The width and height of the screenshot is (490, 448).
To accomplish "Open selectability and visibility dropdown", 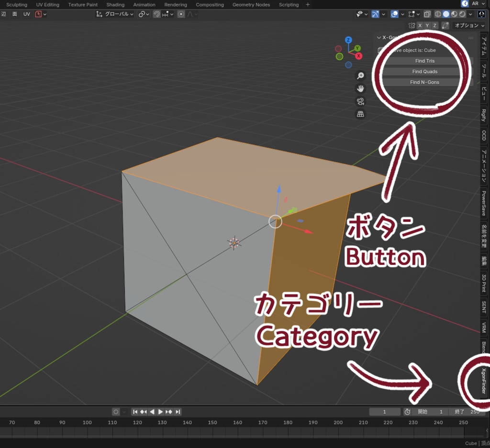I will 362,14.
